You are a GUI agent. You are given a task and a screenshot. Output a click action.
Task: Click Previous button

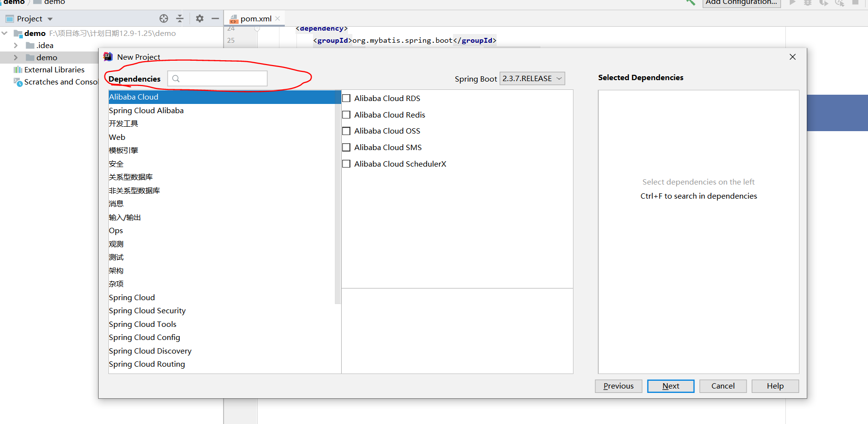[x=619, y=386]
